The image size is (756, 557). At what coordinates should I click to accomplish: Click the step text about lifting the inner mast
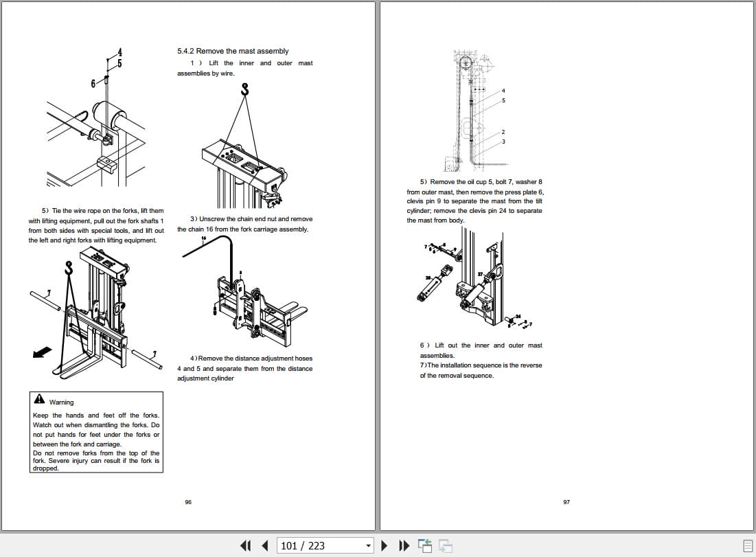coord(244,68)
